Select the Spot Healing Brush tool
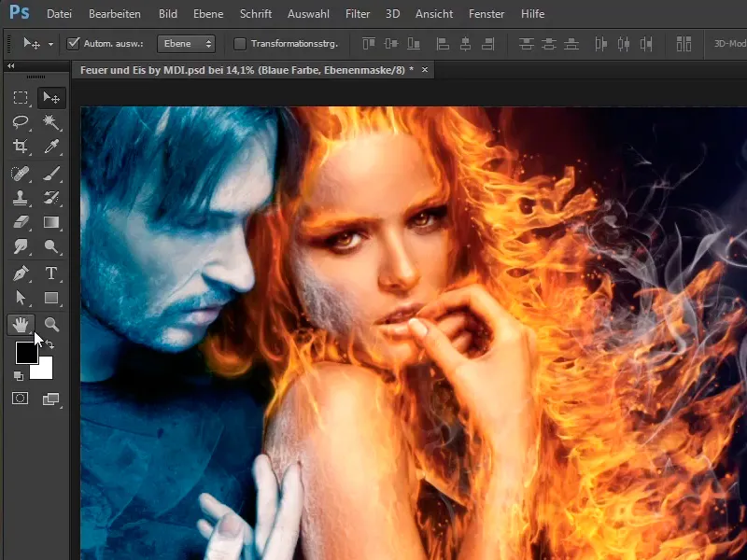The image size is (747, 560). (21, 174)
